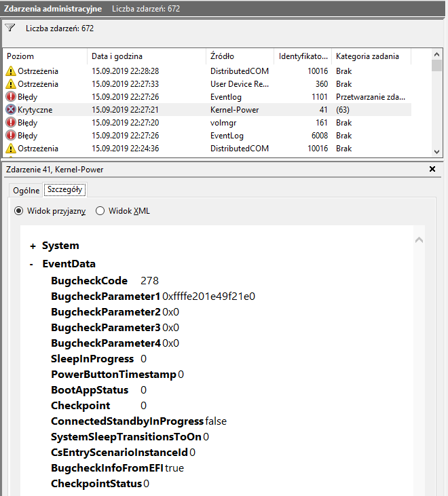Viewport: 448px width, 496px height.
Task: Click event list scrollbar up arrow
Action: click(437, 54)
